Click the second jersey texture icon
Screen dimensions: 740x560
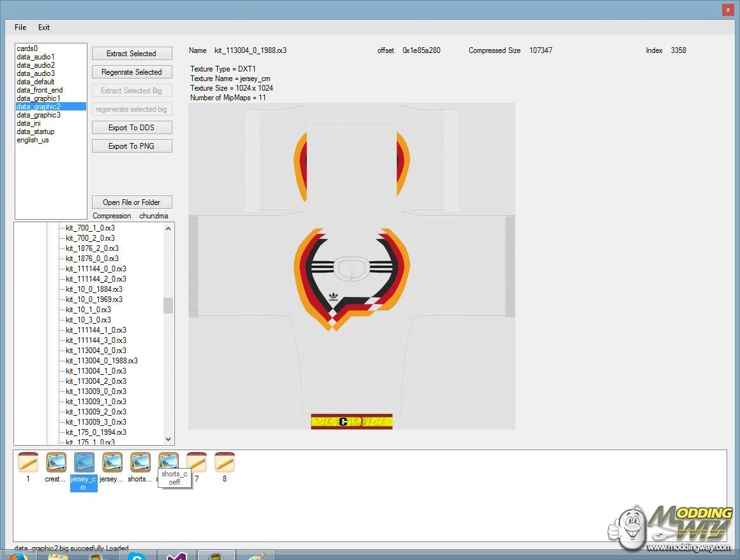(x=112, y=462)
